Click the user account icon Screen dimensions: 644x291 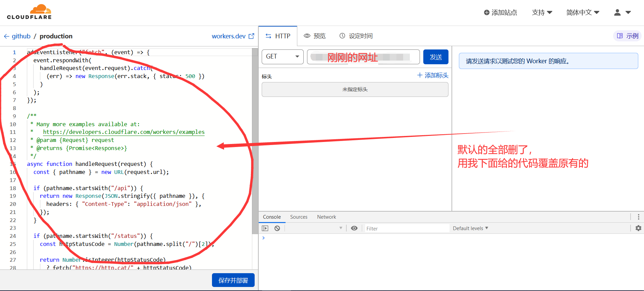pos(617,12)
